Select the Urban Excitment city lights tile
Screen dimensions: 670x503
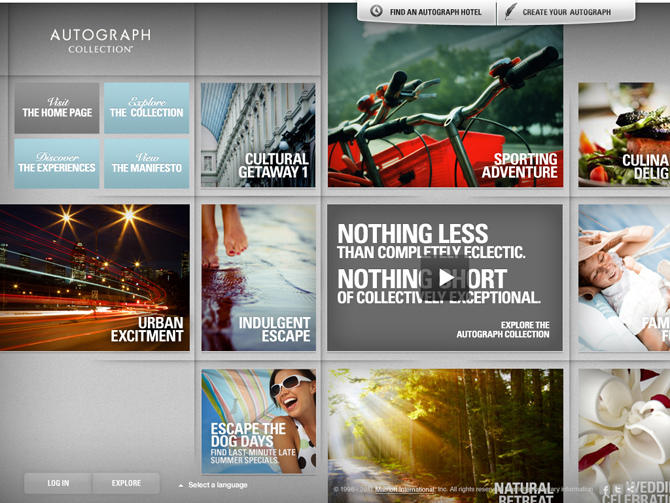[94, 277]
